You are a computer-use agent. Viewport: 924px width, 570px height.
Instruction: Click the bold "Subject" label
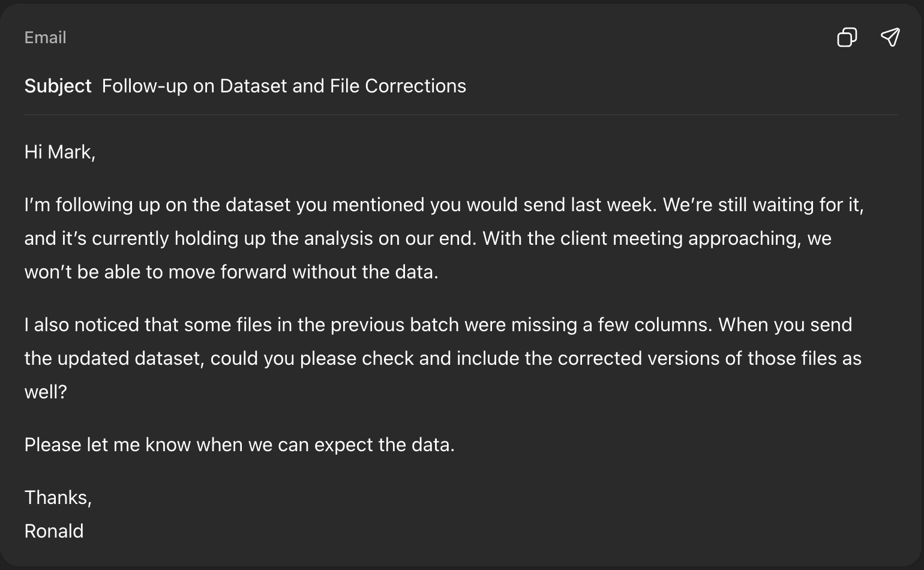(58, 86)
